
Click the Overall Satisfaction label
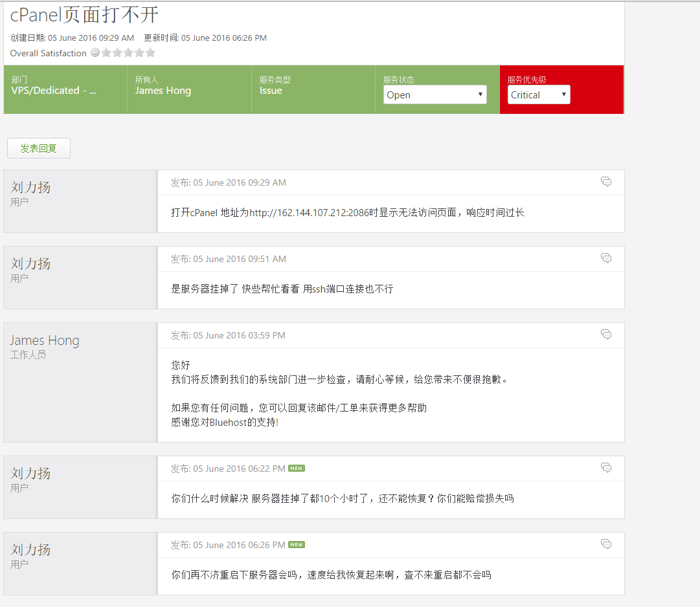point(48,53)
